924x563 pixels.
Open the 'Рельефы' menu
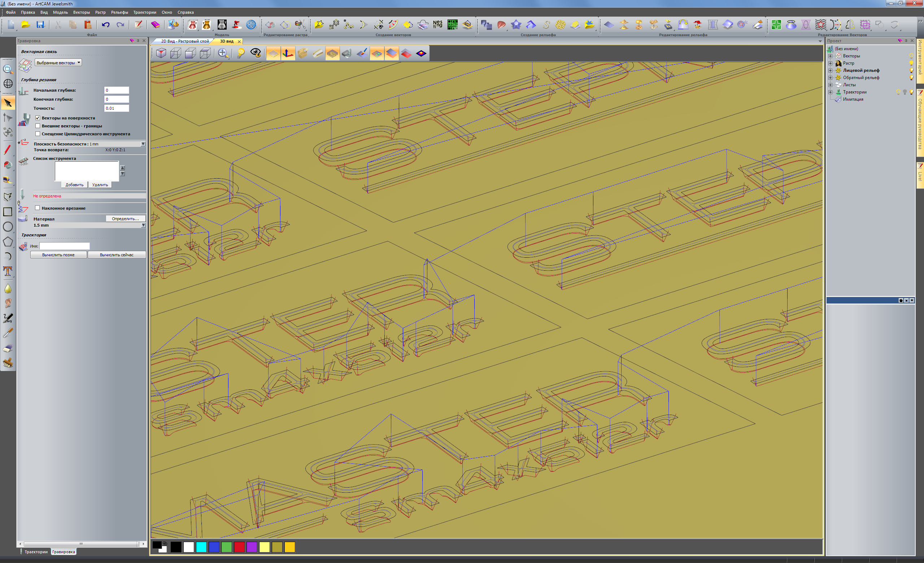(x=119, y=12)
